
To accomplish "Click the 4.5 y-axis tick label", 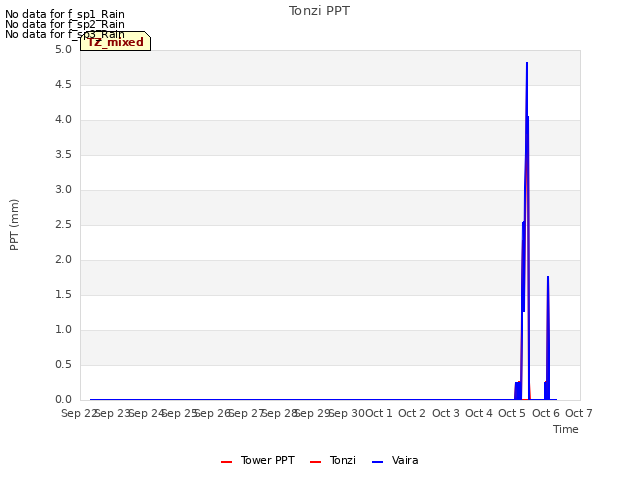I will pos(63,85).
